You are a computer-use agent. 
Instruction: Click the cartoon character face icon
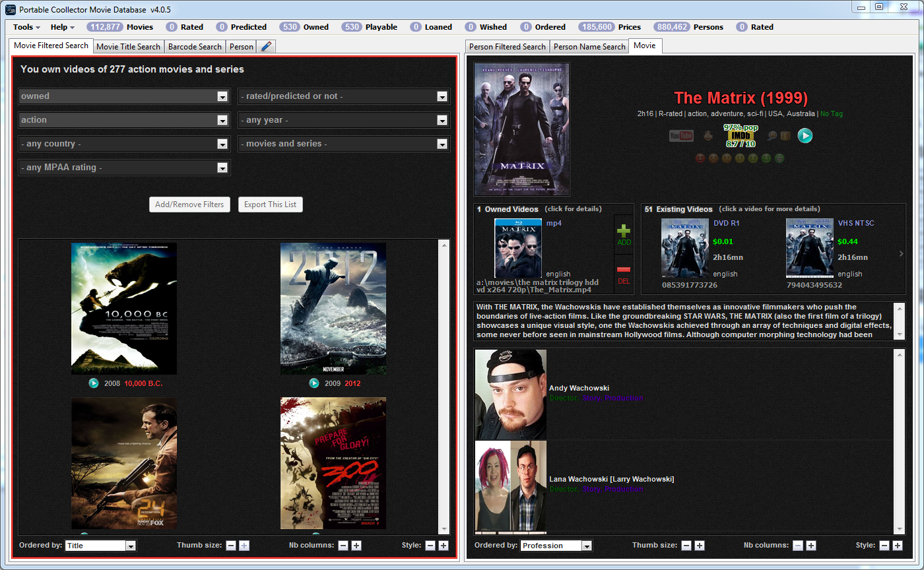click(708, 136)
